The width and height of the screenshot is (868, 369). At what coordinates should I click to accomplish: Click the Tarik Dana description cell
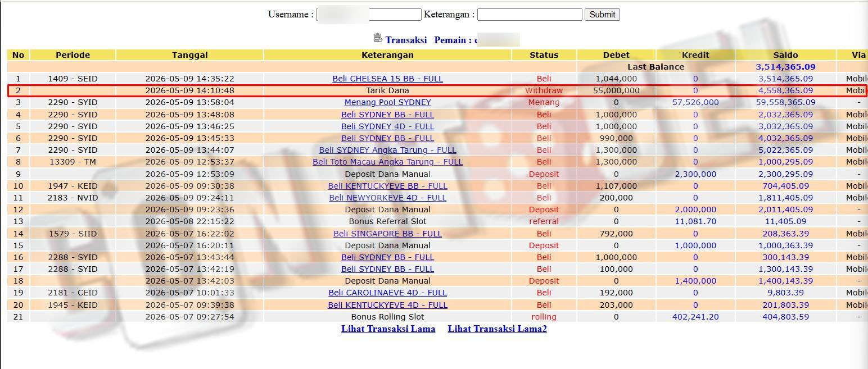click(387, 90)
